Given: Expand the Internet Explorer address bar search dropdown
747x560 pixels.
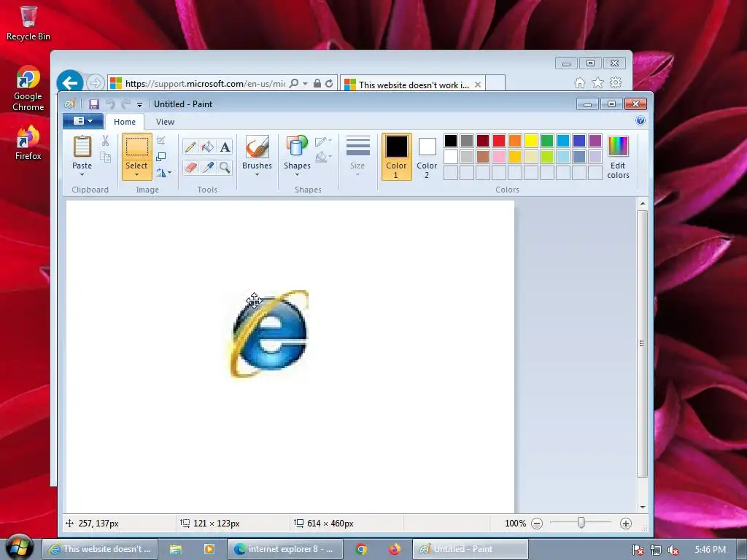Looking at the screenshot, I should [x=305, y=83].
